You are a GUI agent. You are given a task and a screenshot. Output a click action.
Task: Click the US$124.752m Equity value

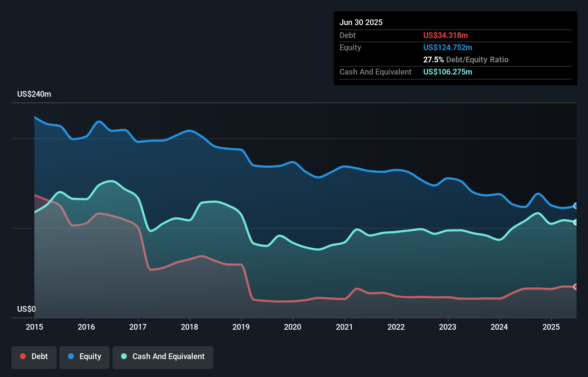click(448, 47)
